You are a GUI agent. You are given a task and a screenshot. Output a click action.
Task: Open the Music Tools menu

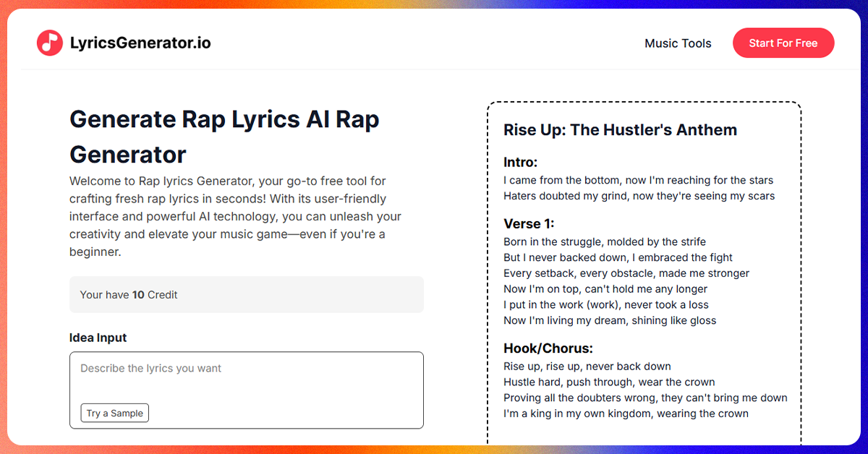click(678, 43)
